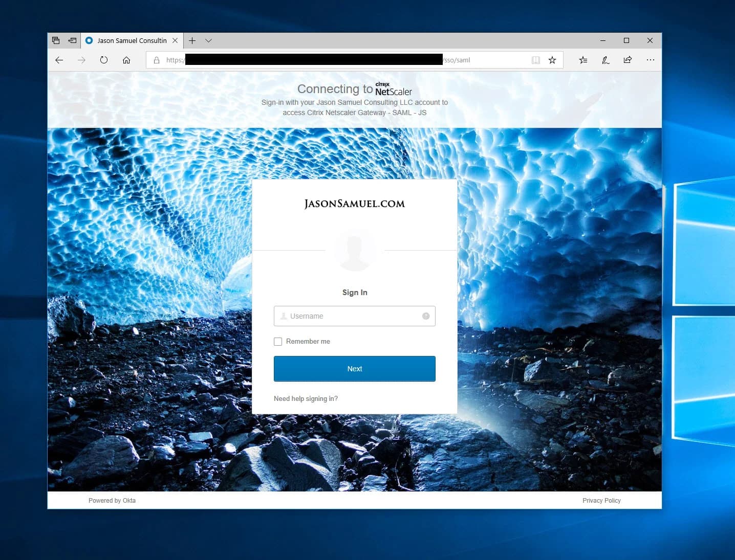Image resolution: width=735 pixels, height=560 pixels.
Task: Add notes with pen icon
Action: pos(606,60)
